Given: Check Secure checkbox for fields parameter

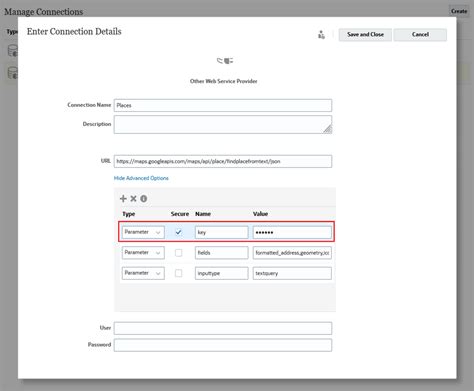Looking at the screenshot, I should pyautogui.click(x=179, y=253).
